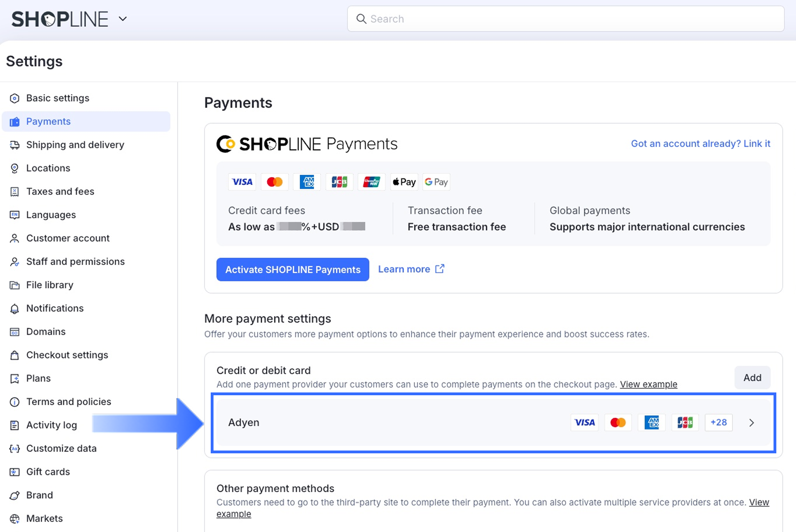Screen dimensions: 796x532
Task: Click the Learn more external link icon
Action: coord(440,269)
